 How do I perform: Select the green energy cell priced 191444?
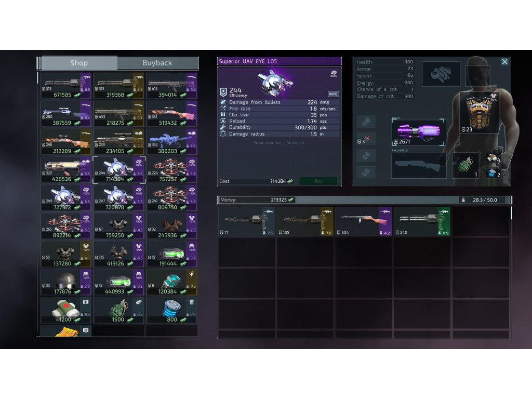point(171,254)
